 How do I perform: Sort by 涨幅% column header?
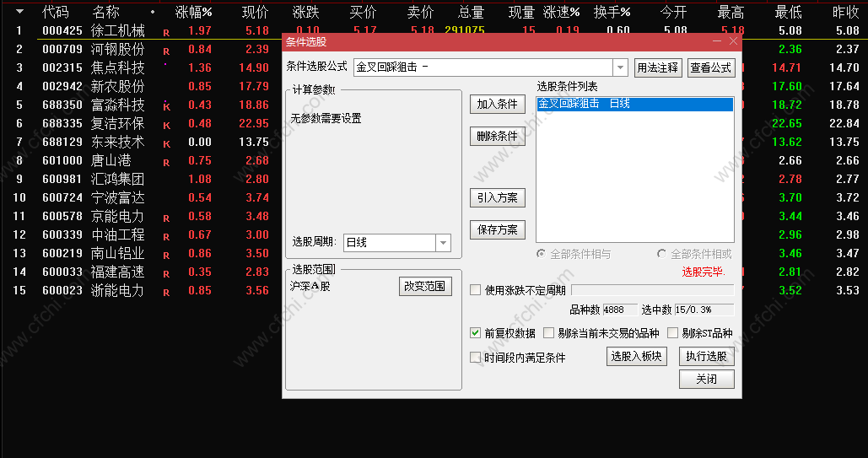click(194, 12)
